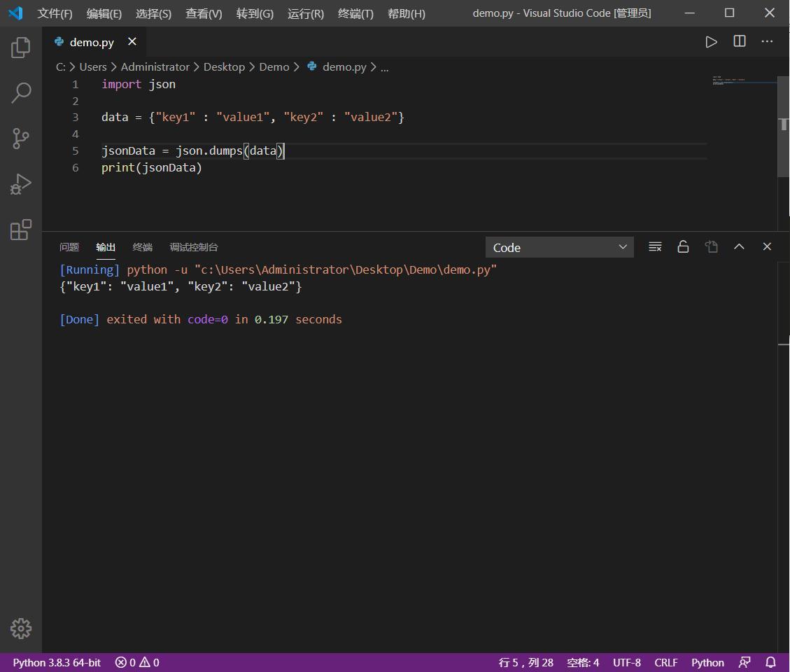Screen dimensions: 790x672
Task: Toggle auto-scroll lock in output panel
Action: point(683,246)
